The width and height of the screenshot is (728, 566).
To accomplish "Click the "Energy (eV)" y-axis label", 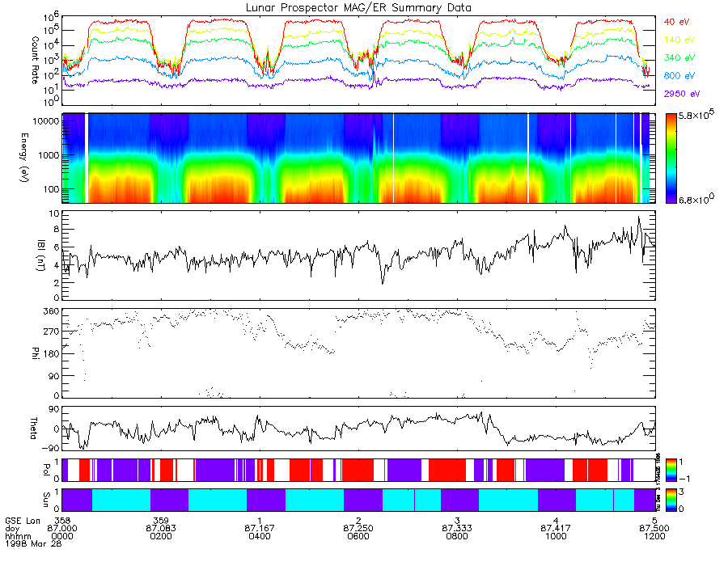I will click(x=24, y=158).
